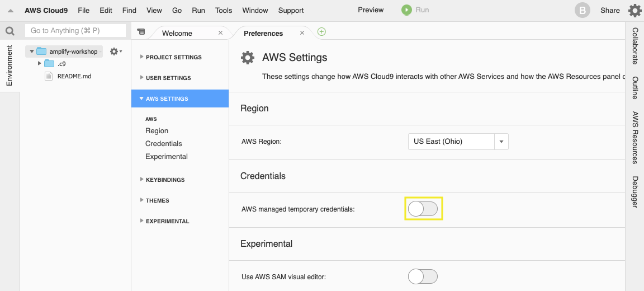Open the Edit menu
The height and width of the screenshot is (291, 644).
tap(106, 10)
